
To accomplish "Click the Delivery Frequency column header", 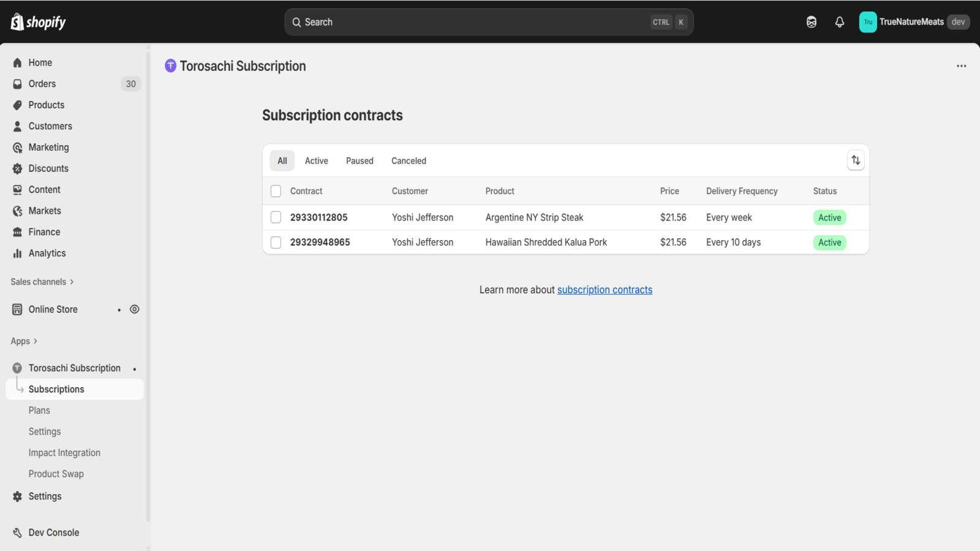I will pyautogui.click(x=742, y=191).
